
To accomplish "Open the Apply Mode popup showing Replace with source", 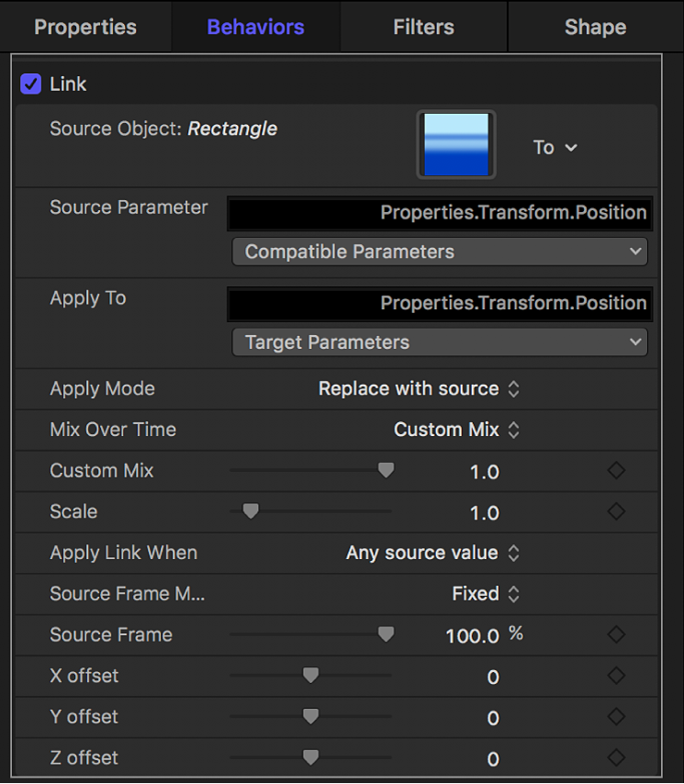I will (420, 388).
